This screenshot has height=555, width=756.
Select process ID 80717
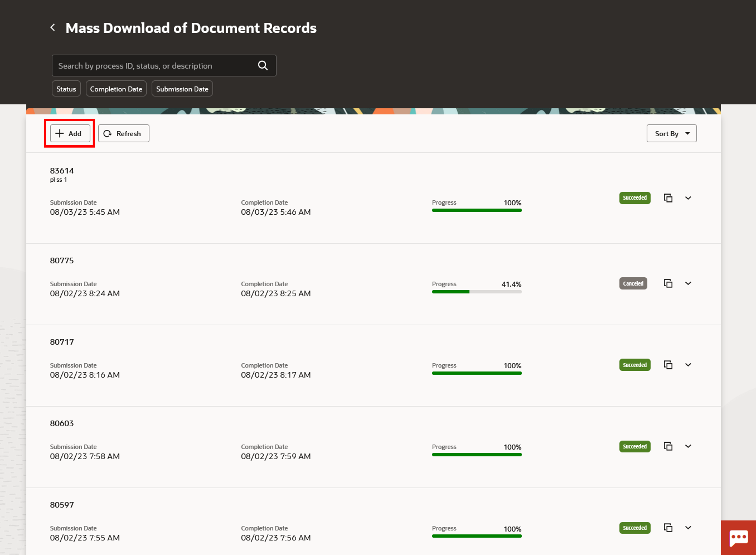tap(62, 342)
